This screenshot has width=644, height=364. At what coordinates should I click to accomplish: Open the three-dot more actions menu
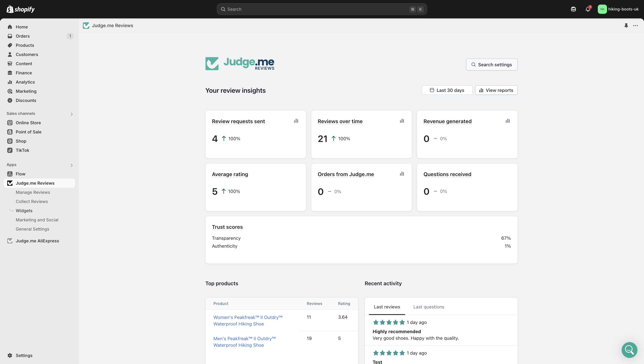pyautogui.click(x=635, y=26)
